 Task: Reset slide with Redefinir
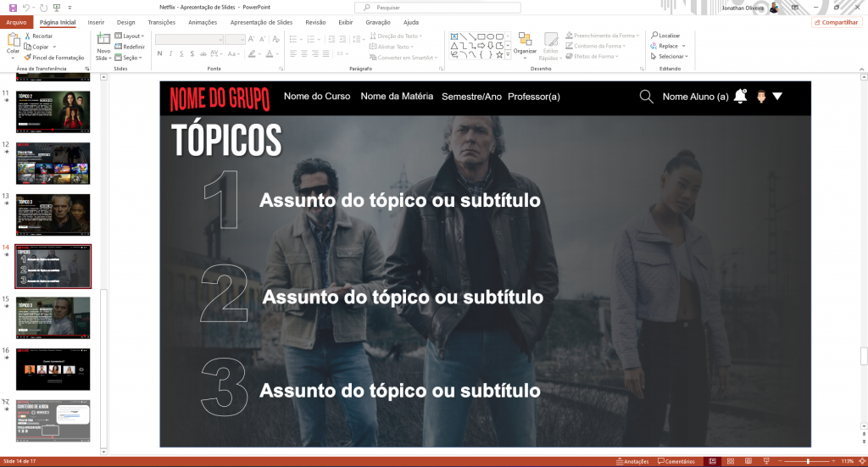point(130,47)
